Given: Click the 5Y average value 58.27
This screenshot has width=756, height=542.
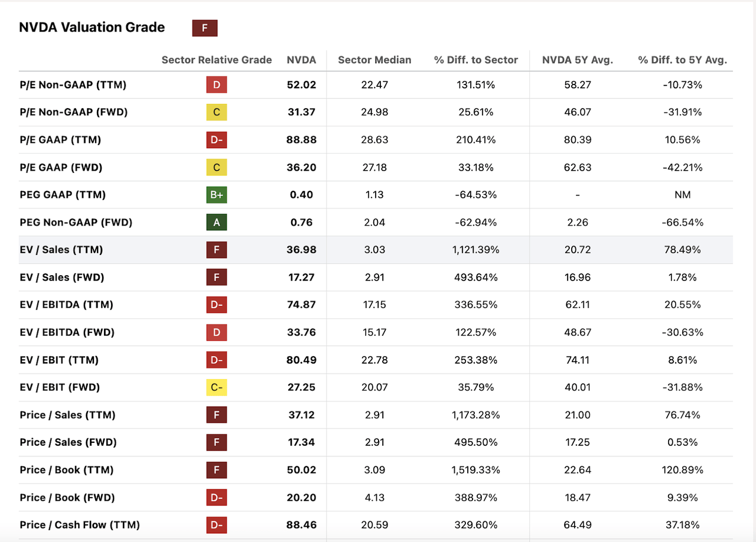Looking at the screenshot, I should point(577,85).
